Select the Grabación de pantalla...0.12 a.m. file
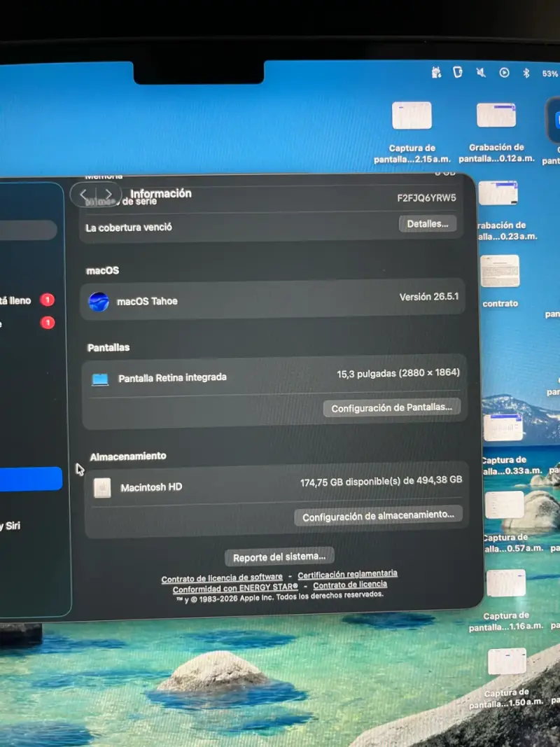 tap(496, 133)
